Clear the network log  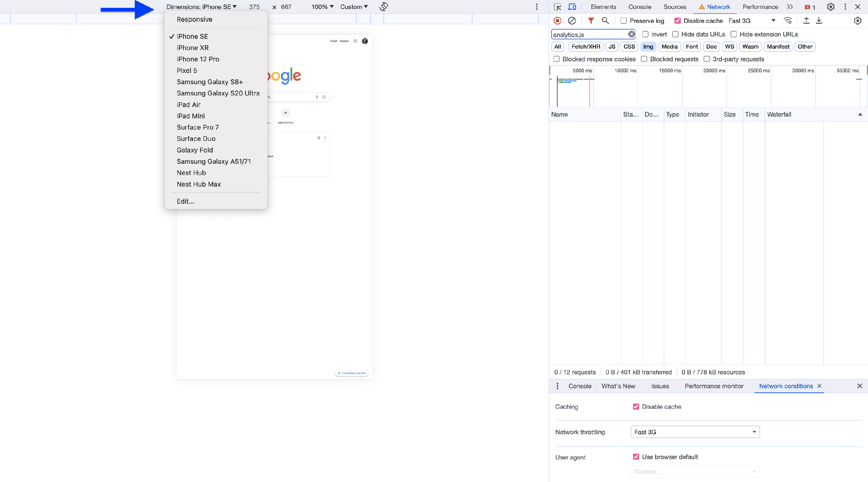click(x=572, y=21)
